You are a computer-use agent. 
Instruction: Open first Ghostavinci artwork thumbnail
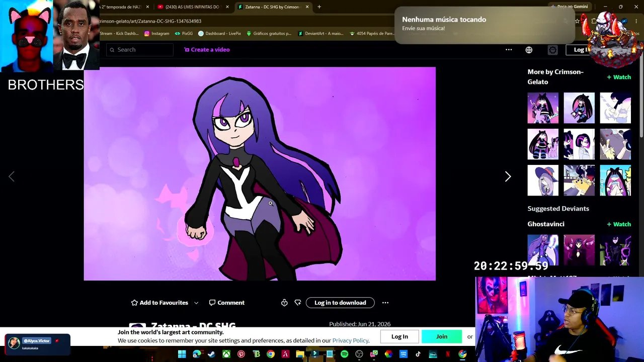point(543,250)
